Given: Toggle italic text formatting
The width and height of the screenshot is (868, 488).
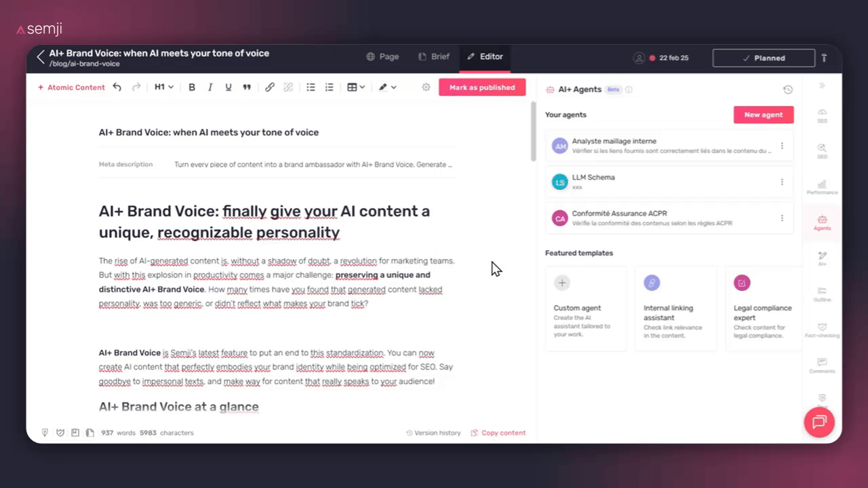Looking at the screenshot, I should [210, 87].
